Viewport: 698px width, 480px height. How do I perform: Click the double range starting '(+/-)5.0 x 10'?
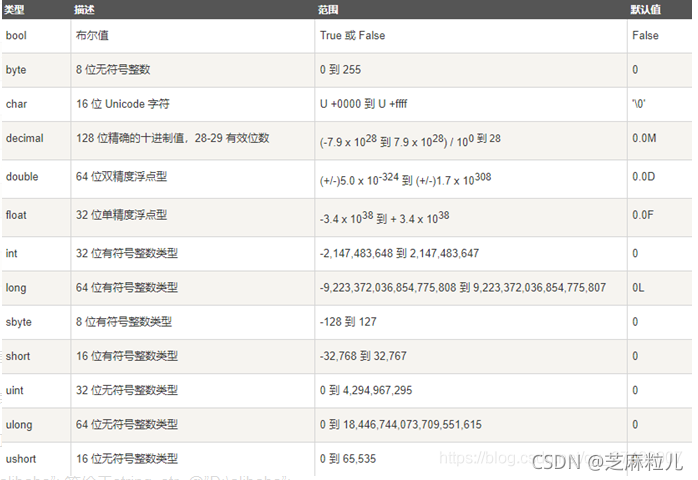[x=406, y=179]
